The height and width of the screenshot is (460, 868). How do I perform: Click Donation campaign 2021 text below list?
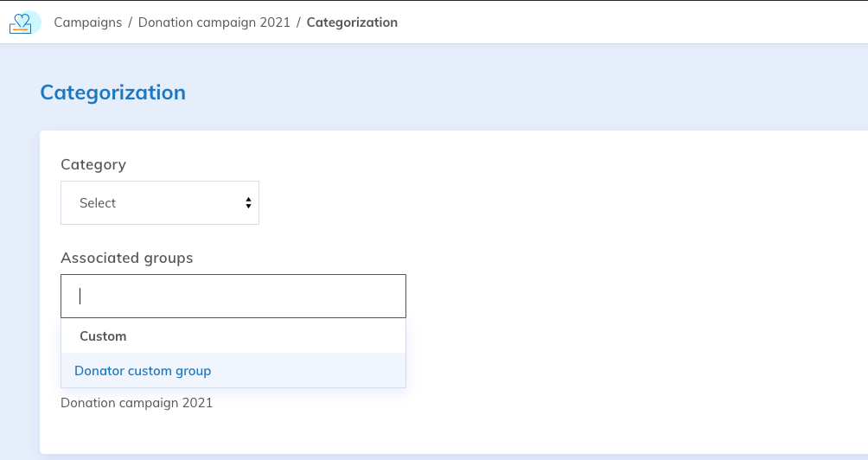coord(137,403)
